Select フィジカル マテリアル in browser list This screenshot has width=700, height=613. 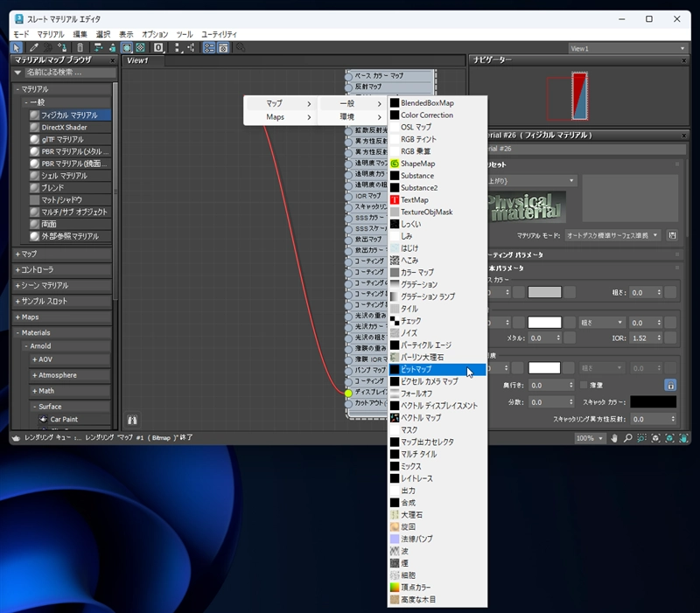tap(70, 115)
